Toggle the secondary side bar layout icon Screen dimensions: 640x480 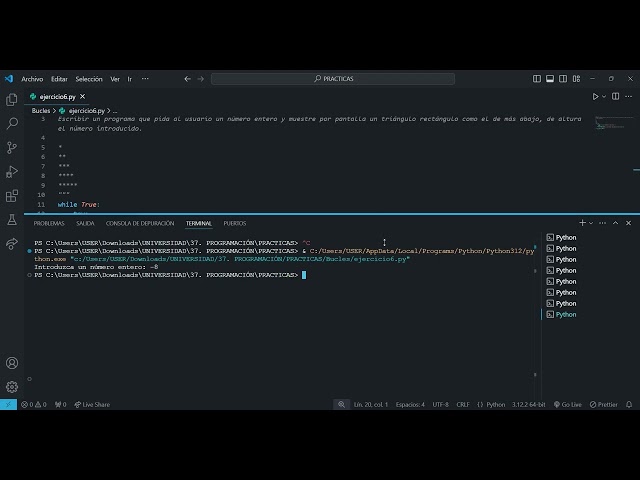click(563, 79)
